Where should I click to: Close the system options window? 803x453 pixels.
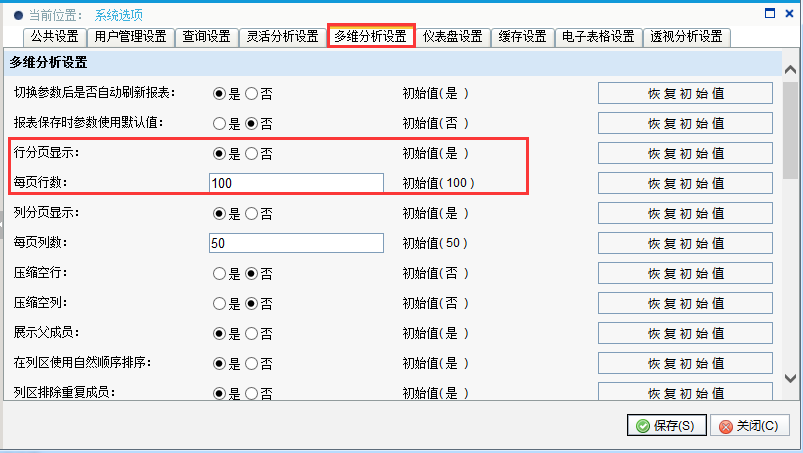[x=789, y=13]
